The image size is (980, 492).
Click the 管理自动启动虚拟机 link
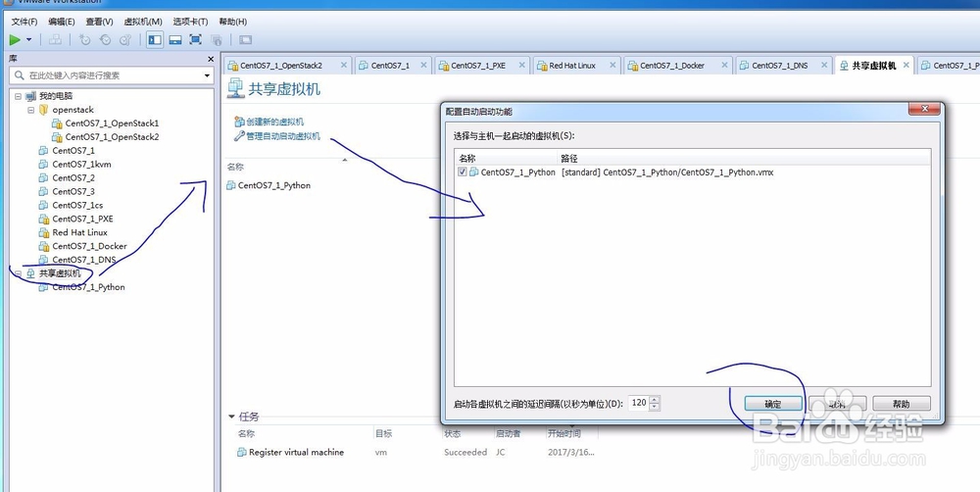[283, 135]
